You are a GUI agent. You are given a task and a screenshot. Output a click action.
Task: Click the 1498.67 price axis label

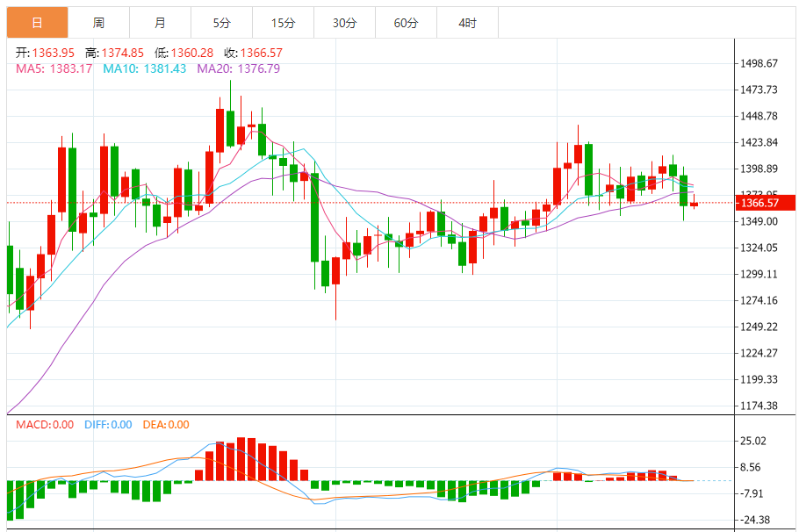[x=759, y=63]
